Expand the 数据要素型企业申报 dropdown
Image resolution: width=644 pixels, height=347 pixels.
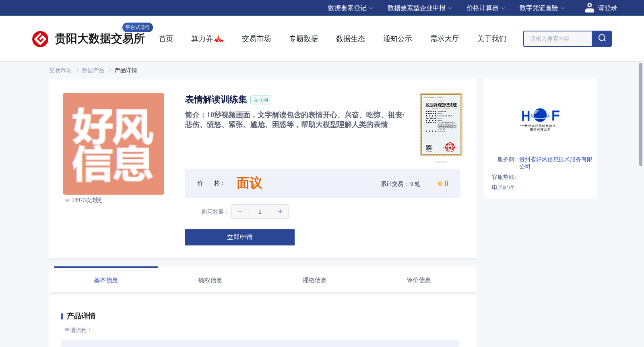tap(420, 8)
